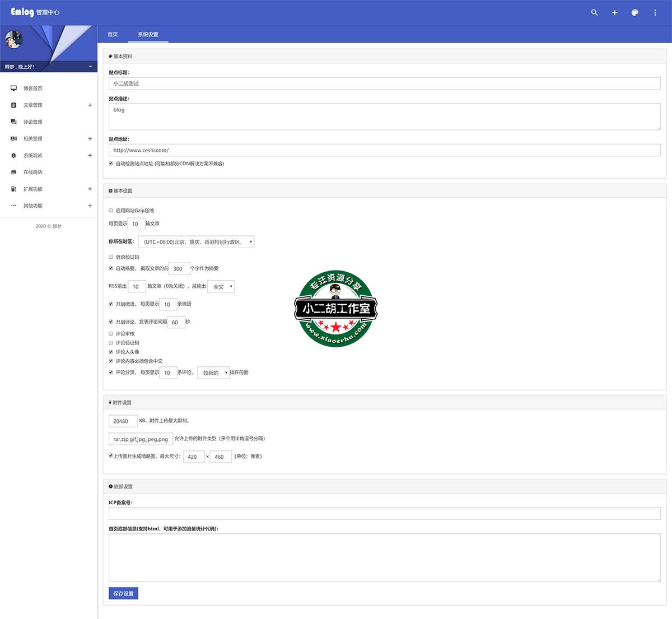
Task: Enable 启用网站Gzip压缩 checkbox
Action: click(111, 211)
